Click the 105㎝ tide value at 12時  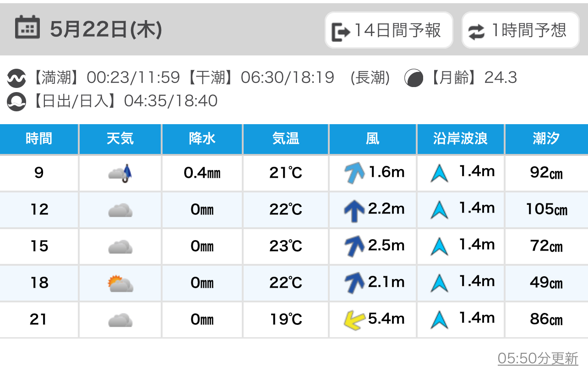547,209
